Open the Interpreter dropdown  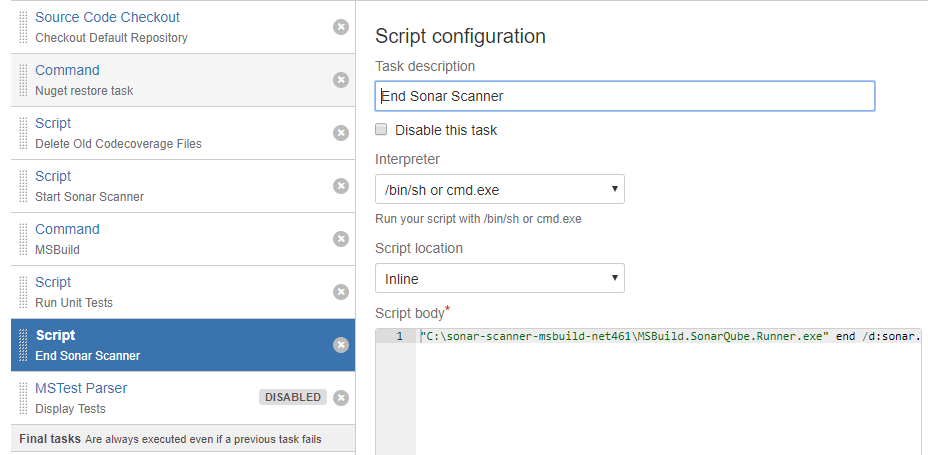click(x=500, y=189)
